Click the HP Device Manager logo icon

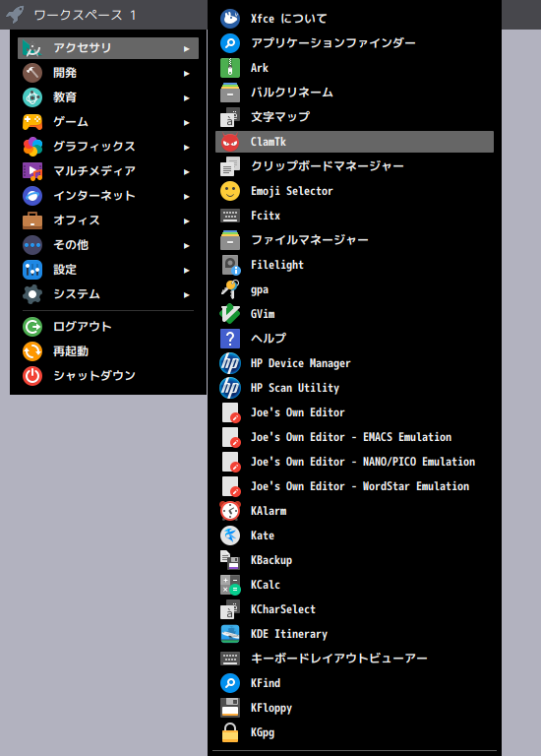click(230, 363)
